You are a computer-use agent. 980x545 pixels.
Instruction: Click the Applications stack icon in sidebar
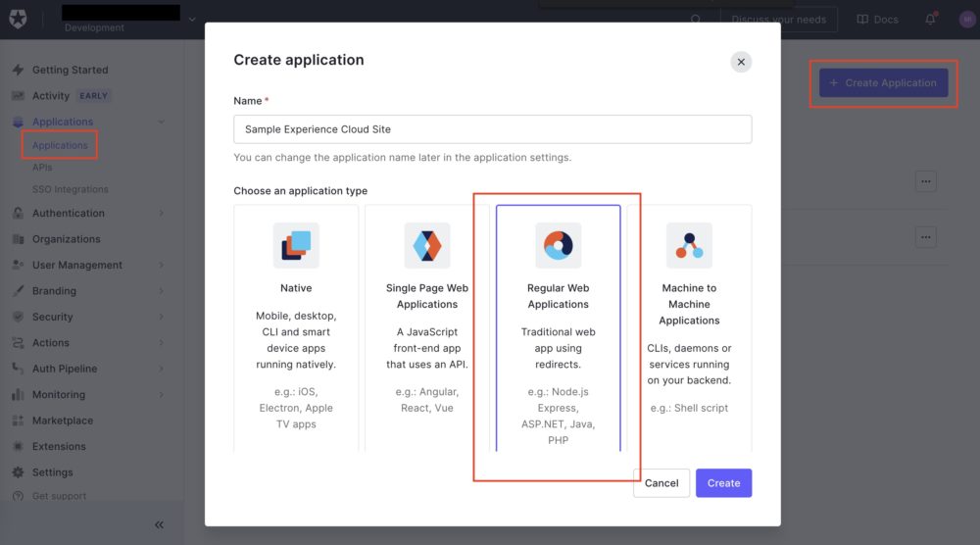point(18,122)
